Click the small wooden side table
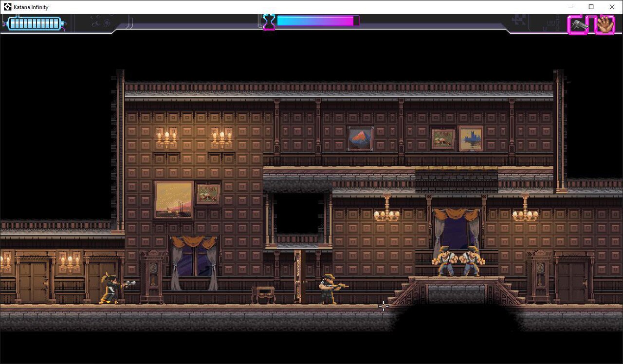Viewport: 623px width, 364px height. 263,295
